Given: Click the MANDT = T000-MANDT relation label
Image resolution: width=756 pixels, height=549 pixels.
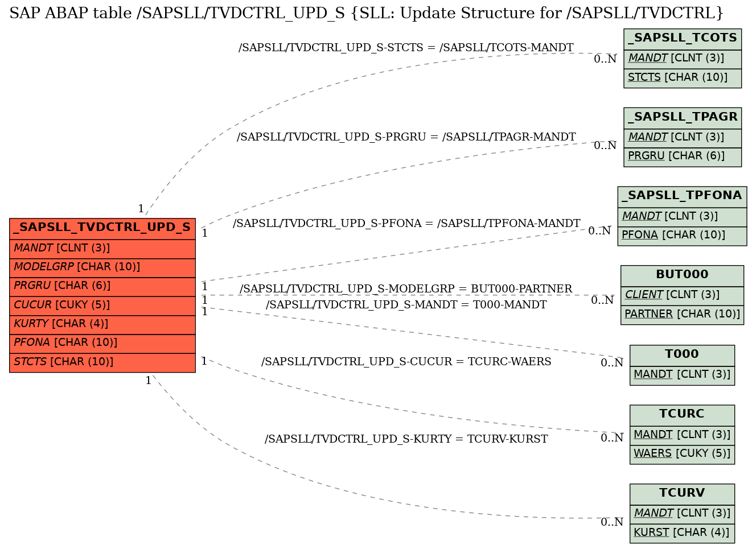Looking at the screenshot, I should pyautogui.click(x=406, y=305).
